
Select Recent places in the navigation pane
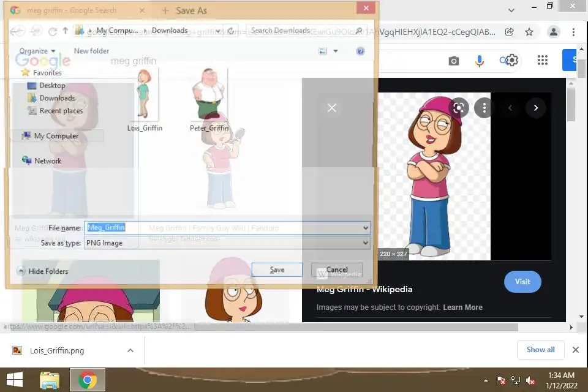(55, 111)
